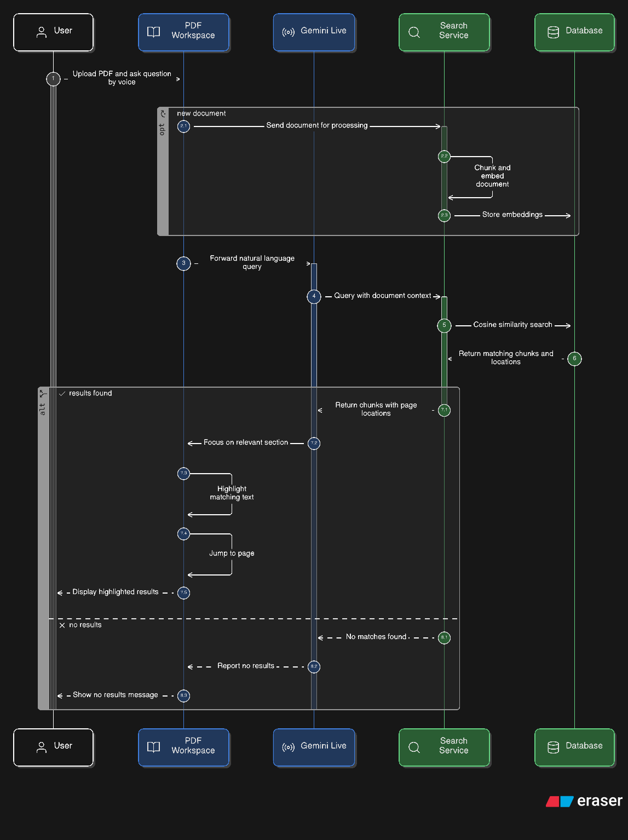Image resolution: width=628 pixels, height=840 pixels.
Task: Click the 'Return chunks with page locations' label
Action: 376,409
